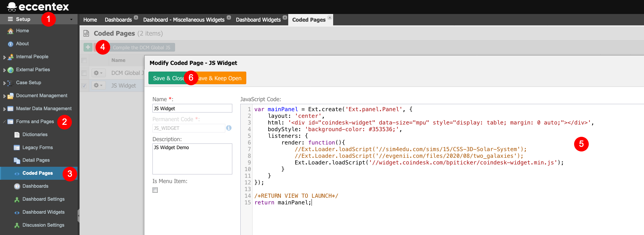Click the Discussion Settings icon
Image resolution: width=644 pixels, height=235 pixels.
(17, 225)
